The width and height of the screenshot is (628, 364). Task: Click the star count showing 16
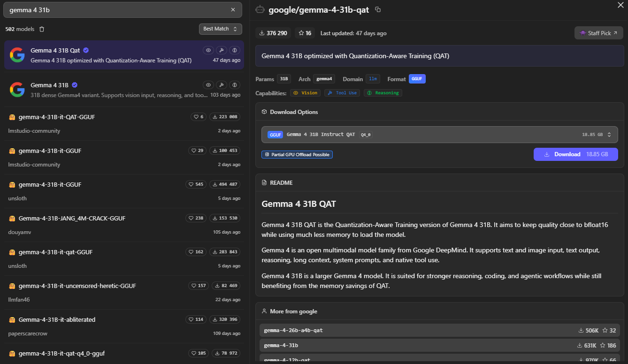click(x=306, y=33)
